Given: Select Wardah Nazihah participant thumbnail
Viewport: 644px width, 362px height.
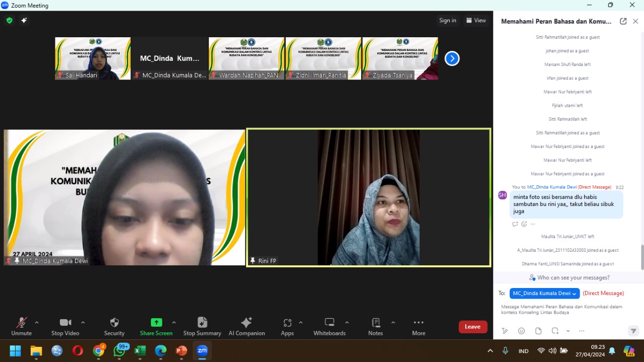Looking at the screenshot, I should click(x=247, y=58).
